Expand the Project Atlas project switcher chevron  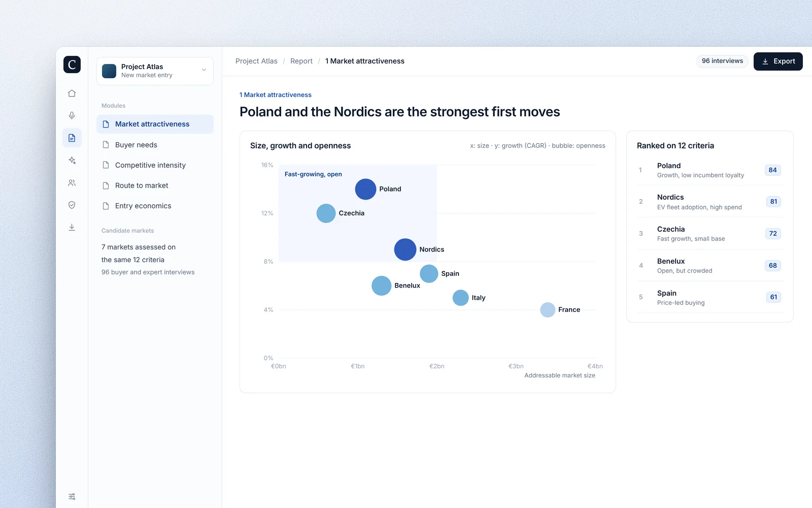pos(204,70)
